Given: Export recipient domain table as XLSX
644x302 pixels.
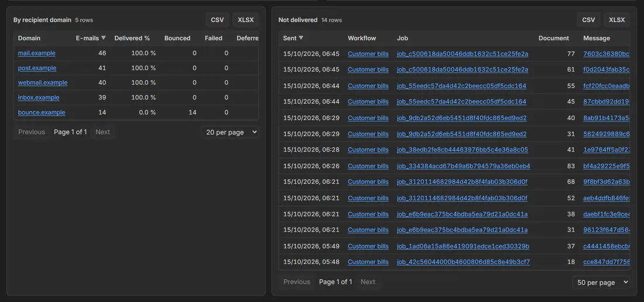Looking at the screenshot, I should pos(246,20).
